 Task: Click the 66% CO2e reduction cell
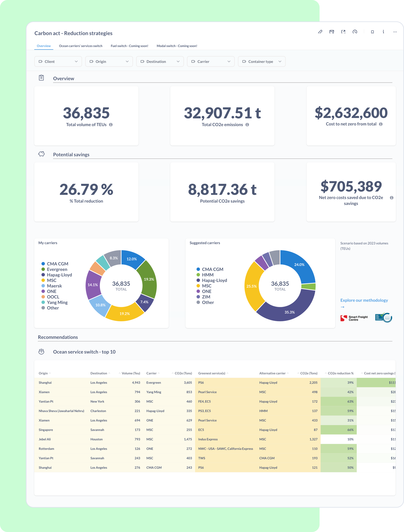coord(338,430)
